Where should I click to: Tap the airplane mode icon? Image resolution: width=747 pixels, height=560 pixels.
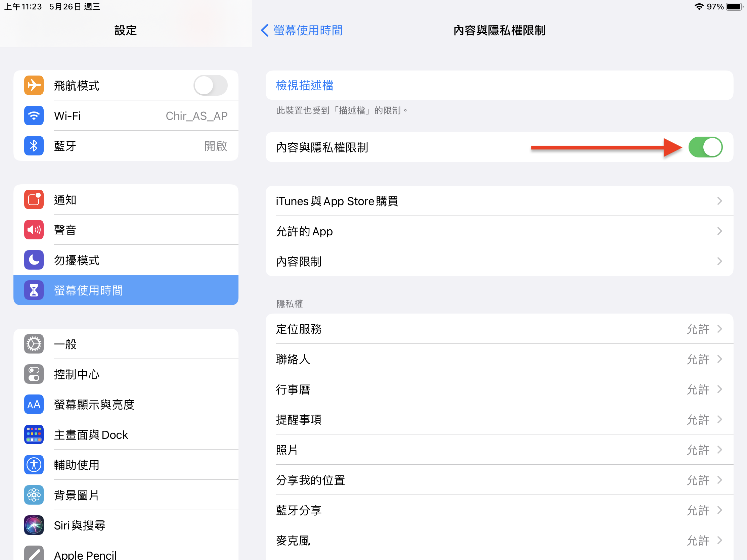[34, 85]
